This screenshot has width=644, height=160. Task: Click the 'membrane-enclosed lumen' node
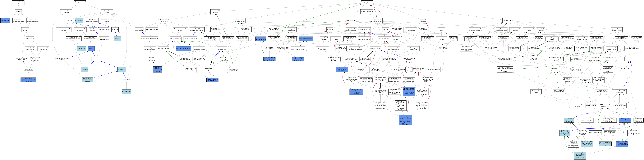click(107, 21)
